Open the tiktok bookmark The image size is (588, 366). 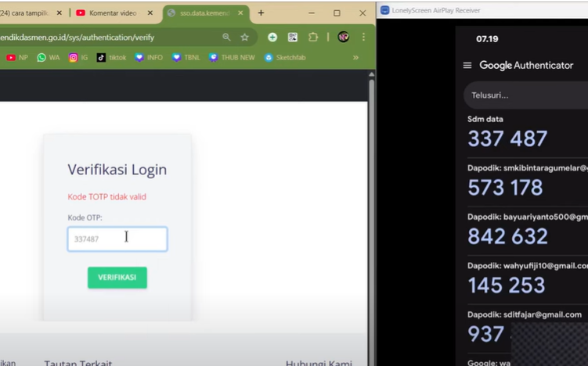pos(111,57)
